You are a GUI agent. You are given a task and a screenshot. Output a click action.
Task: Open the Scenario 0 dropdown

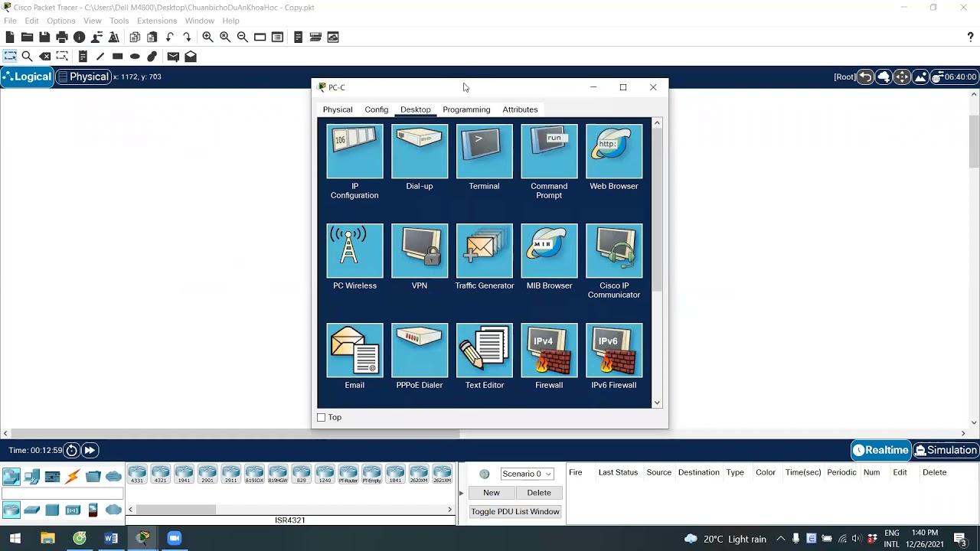527,474
